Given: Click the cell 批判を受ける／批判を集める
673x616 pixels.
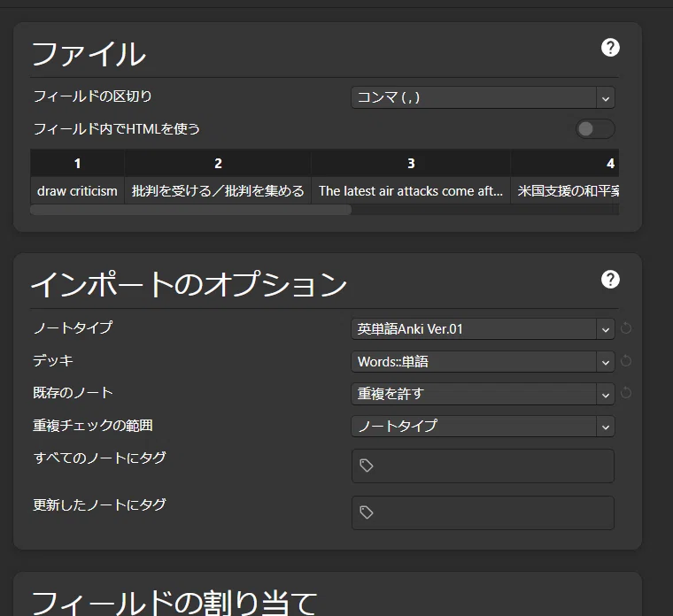Looking at the screenshot, I should 218,190.
